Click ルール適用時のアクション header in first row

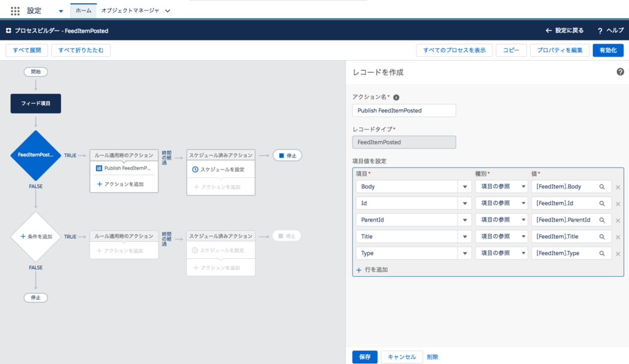pos(124,155)
